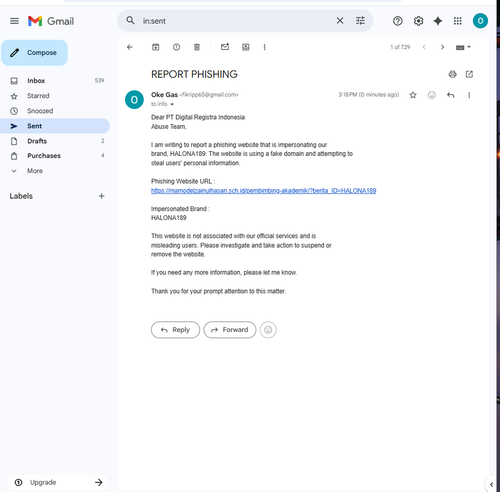Open the message More options menu
500x492 pixels.
[x=469, y=95]
